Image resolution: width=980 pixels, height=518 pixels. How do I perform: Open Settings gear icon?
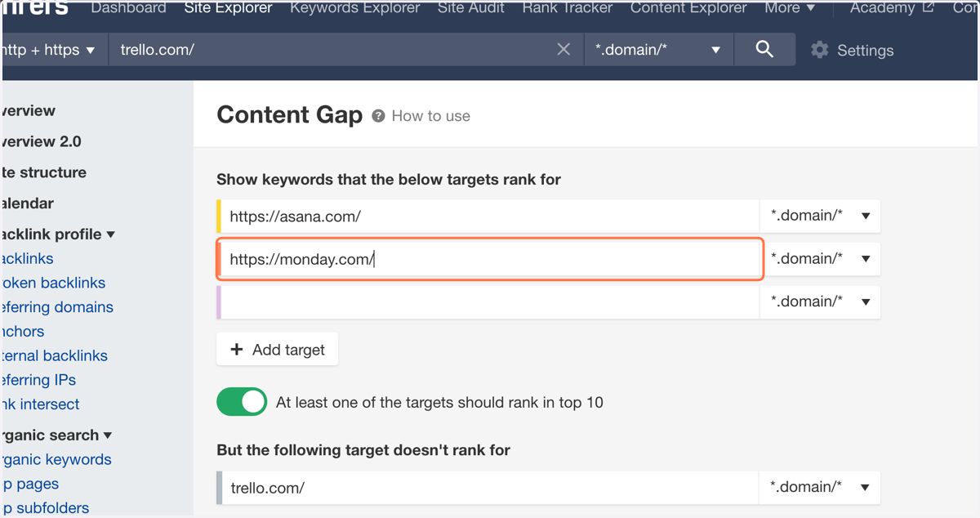point(819,50)
